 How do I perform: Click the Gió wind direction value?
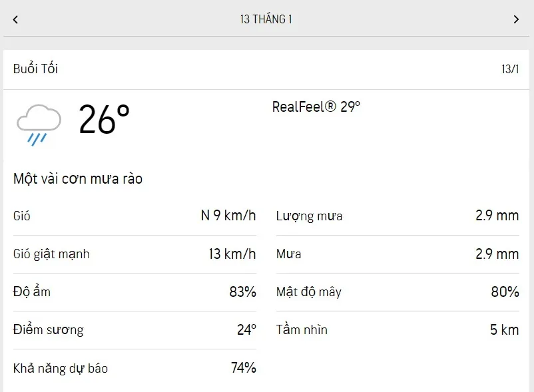[227, 216]
